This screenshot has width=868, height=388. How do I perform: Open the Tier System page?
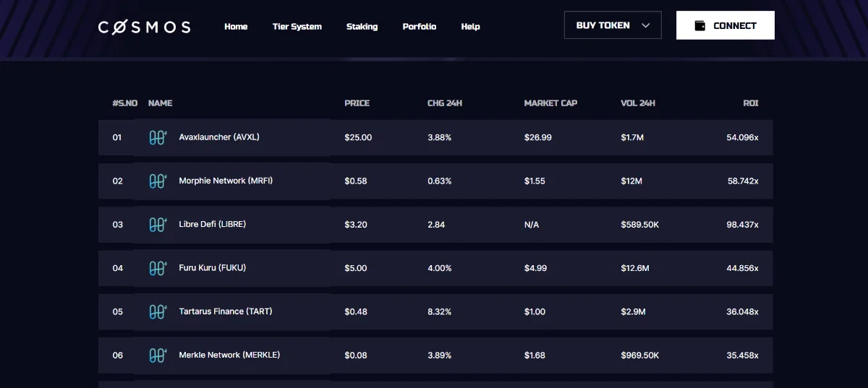[x=297, y=27]
